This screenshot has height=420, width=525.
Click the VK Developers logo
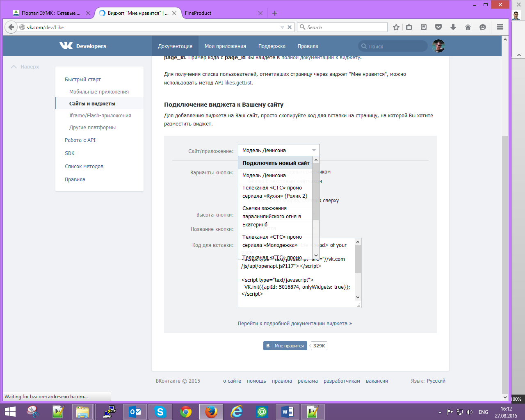[x=83, y=46]
